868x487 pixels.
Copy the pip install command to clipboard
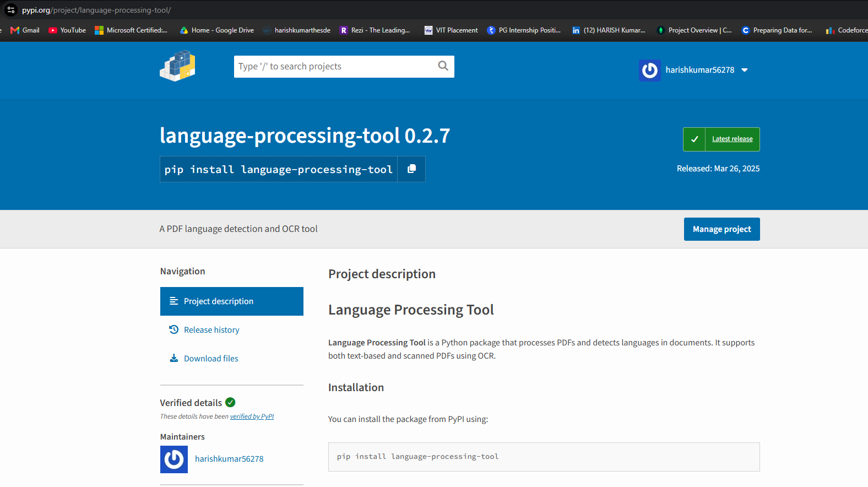point(411,169)
